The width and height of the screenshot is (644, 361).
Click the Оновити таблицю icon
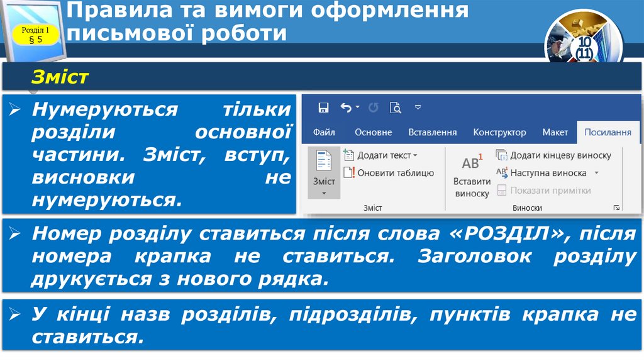point(348,172)
